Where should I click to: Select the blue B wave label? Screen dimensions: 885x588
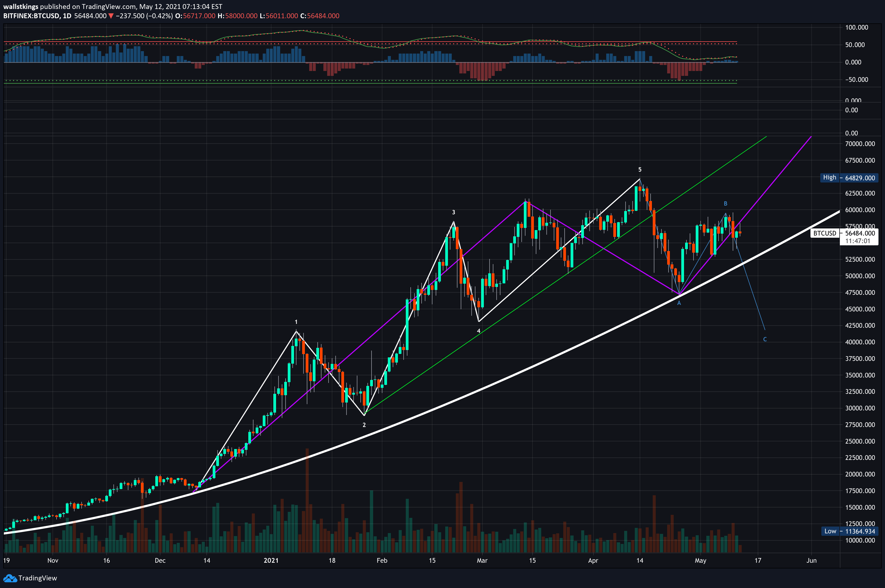click(725, 204)
